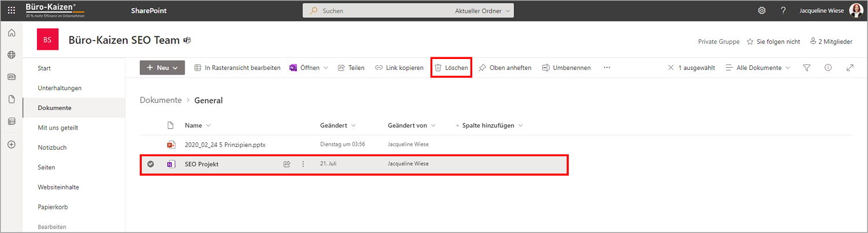The image size is (868, 233).
Task: Open the Geändert column dropdown
Action: 338,125
